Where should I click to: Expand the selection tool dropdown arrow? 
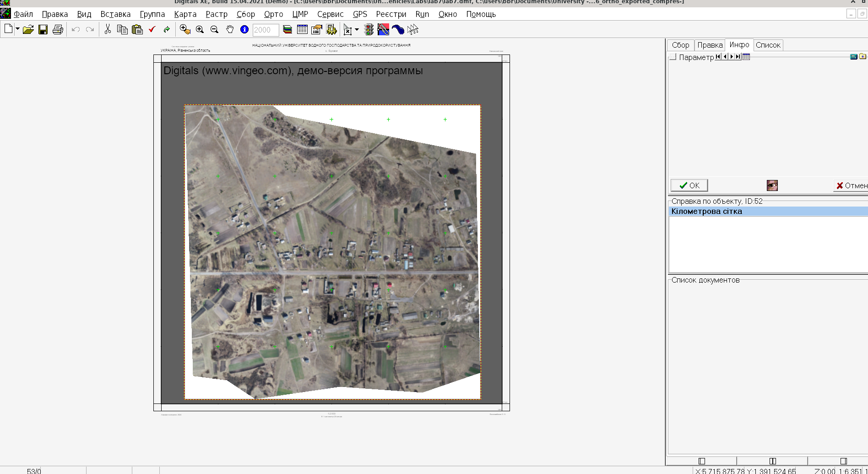coord(357,30)
